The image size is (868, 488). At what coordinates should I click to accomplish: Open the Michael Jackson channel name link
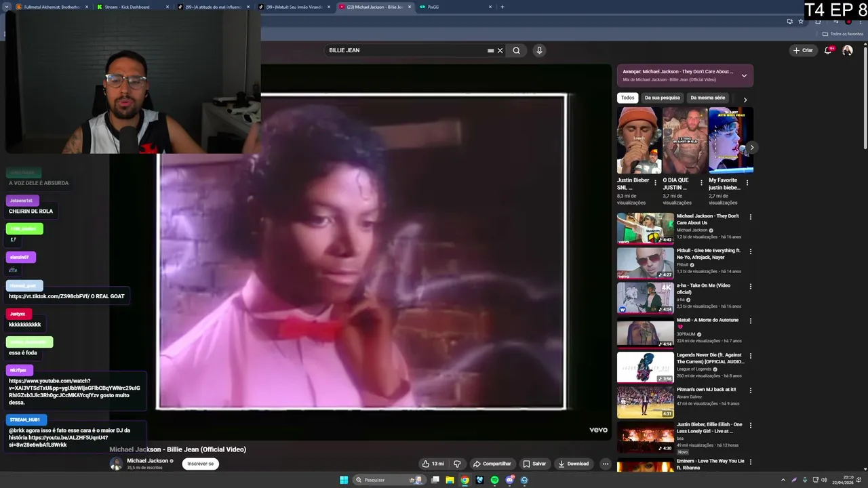coord(147,461)
